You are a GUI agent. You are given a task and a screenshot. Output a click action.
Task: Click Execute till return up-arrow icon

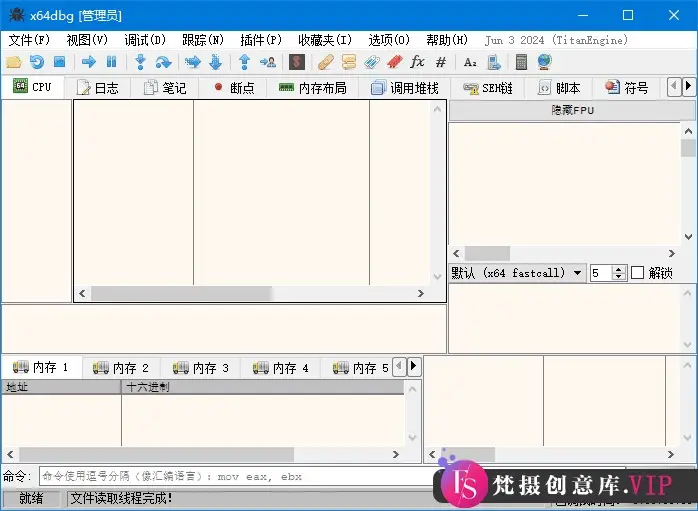click(244, 62)
